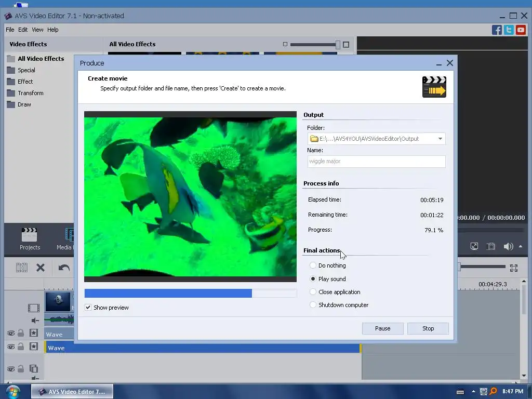Click the 8:47 PM taskbar clock
Viewport: 532px width, 399px height.
(x=513, y=391)
